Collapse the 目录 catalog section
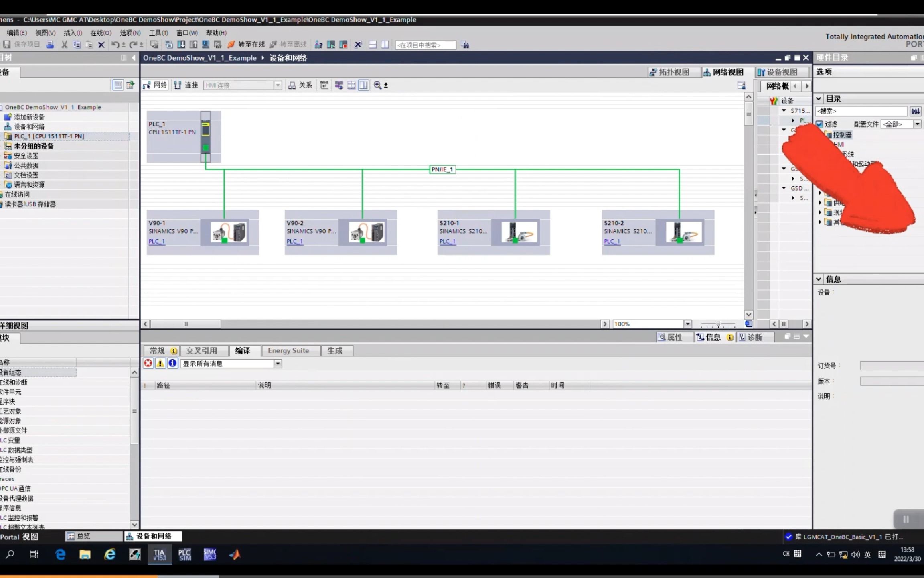The image size is (924, 578). pos(819,99)
